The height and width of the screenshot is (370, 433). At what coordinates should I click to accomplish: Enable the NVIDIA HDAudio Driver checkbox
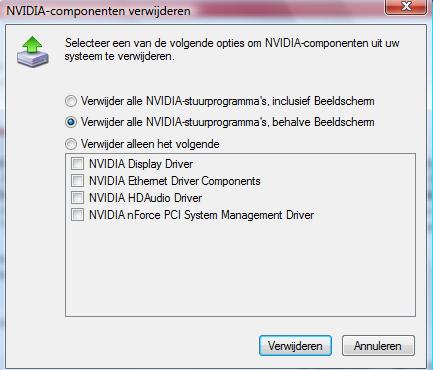pyautogui.click(x=77, y=198)
